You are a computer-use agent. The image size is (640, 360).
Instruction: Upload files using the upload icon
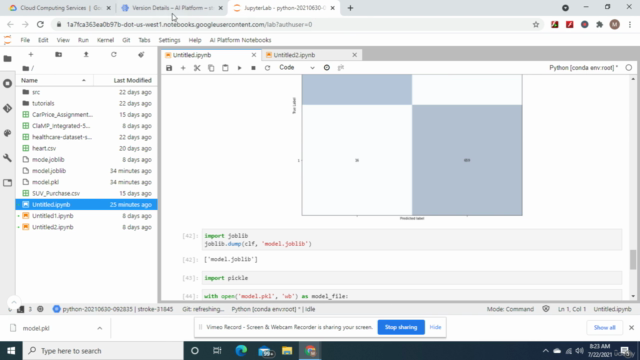point(86,54)
